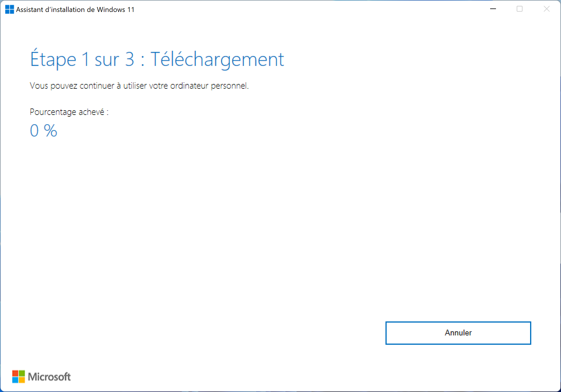
Task: Minimize the installation assistant window
Action: point(493,9)
